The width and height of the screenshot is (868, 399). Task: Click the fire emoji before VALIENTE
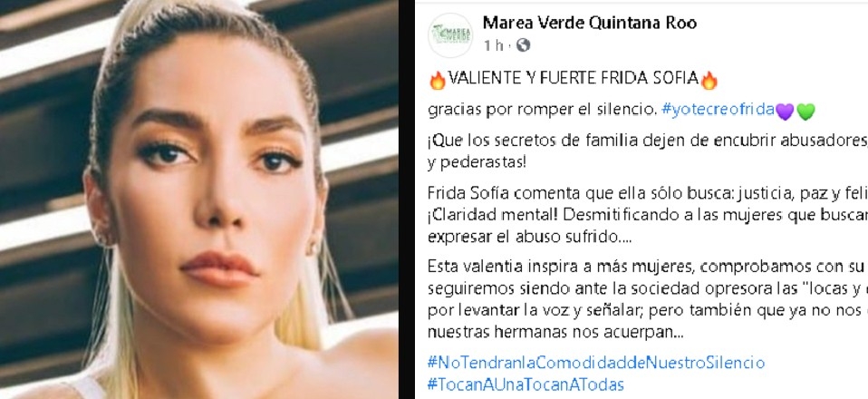pyautogui.click(x=438, y=81)
